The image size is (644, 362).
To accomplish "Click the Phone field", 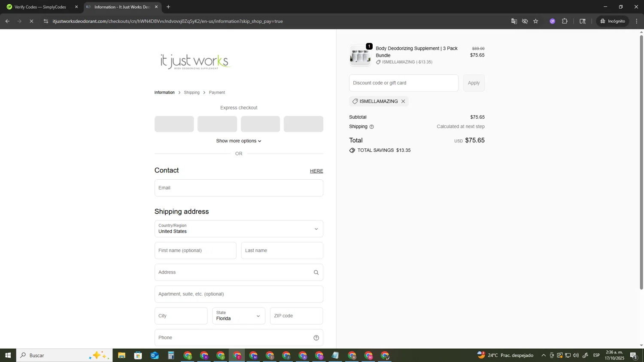I will click(239, 338).
